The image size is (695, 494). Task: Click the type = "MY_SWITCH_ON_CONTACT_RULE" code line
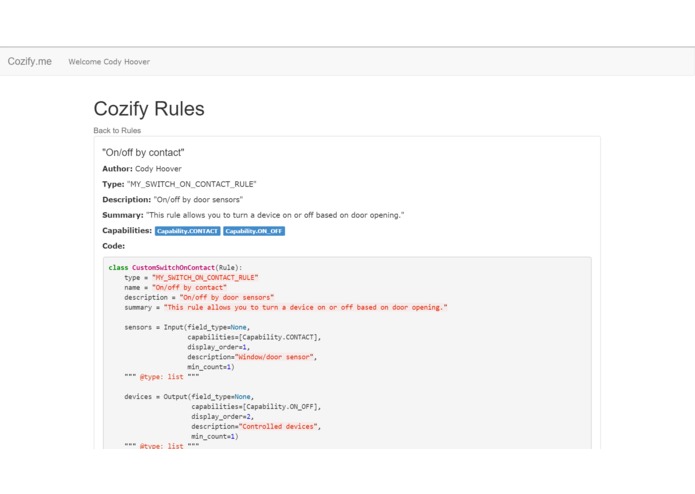(191, 278)
